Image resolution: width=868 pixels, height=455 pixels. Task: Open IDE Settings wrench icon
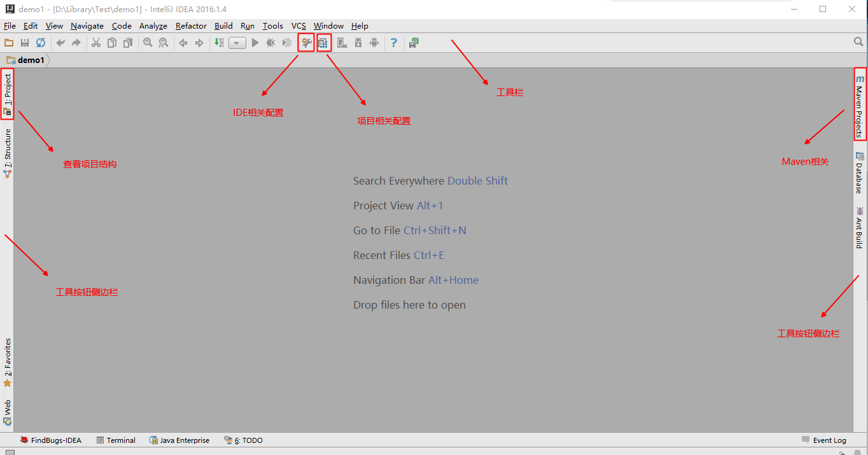pyautogui.click(x=307, y=43)
